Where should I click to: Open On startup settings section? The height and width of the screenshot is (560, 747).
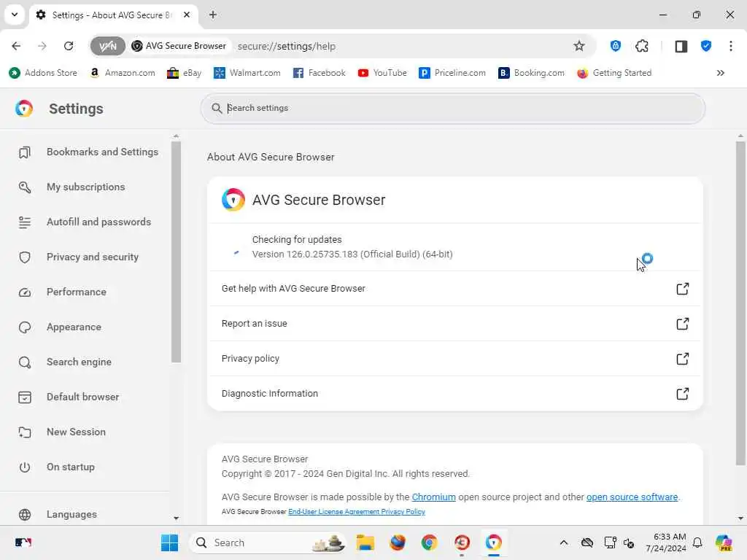56,467
